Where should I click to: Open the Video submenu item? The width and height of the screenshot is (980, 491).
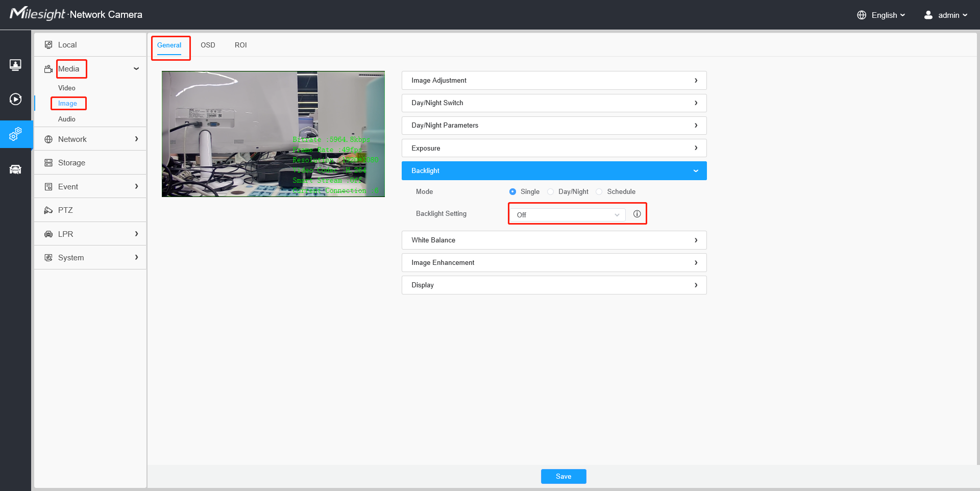click(x=67, y=88)
